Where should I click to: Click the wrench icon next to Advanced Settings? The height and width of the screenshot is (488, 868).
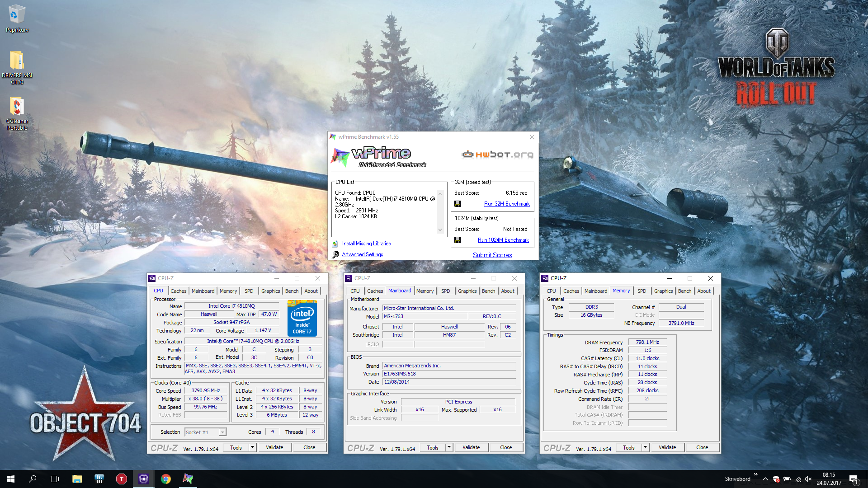pyautogui.click(x=335, y=255)
